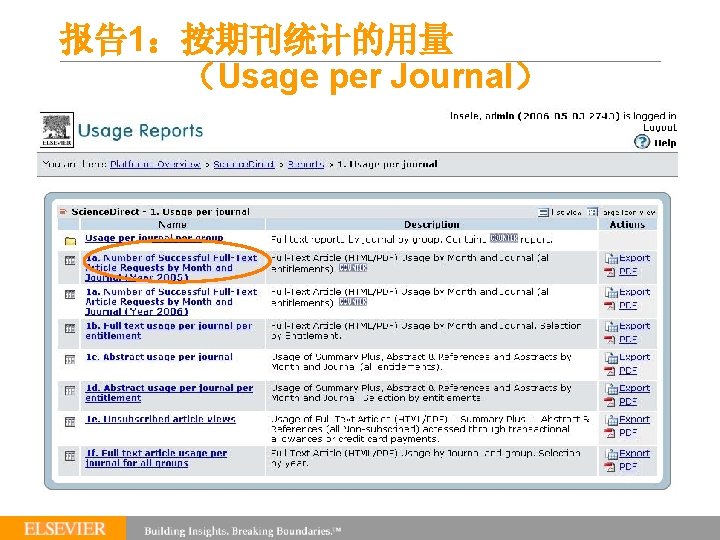Click the report icon for row 1d

[70, 391]
